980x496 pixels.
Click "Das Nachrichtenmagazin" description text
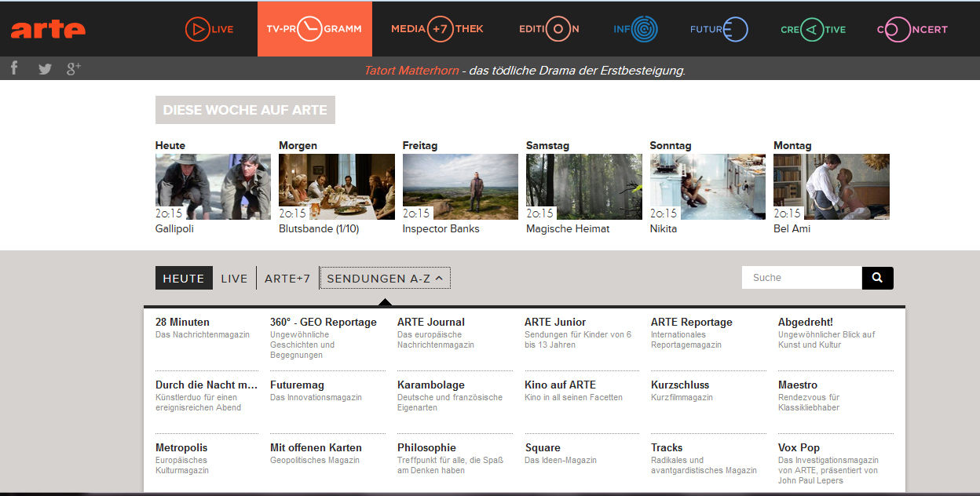click(x=203, y=334)
